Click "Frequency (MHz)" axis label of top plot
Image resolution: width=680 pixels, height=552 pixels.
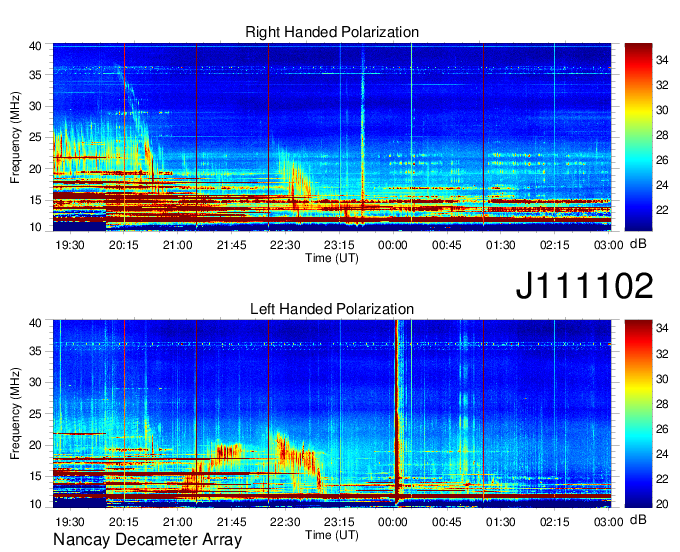[x=15, y=137]
